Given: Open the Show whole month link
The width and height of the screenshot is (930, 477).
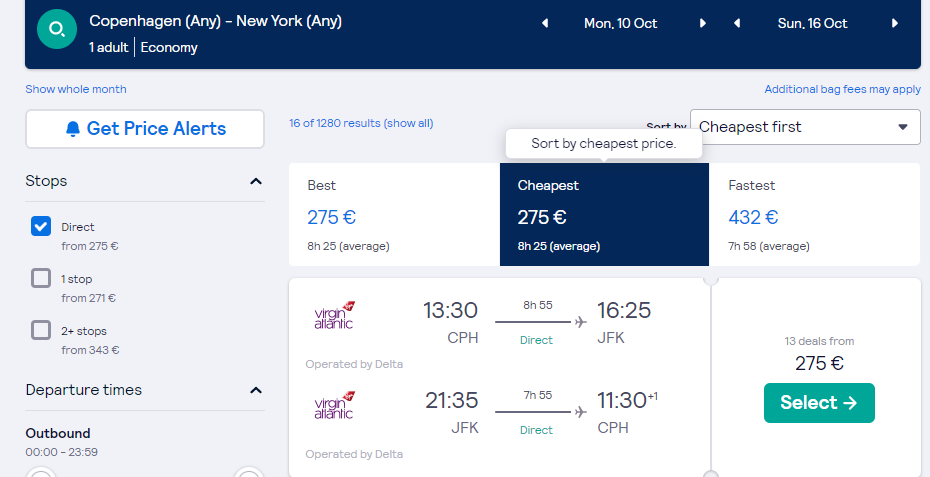Looking at the screenshot, I should [76, 89].
